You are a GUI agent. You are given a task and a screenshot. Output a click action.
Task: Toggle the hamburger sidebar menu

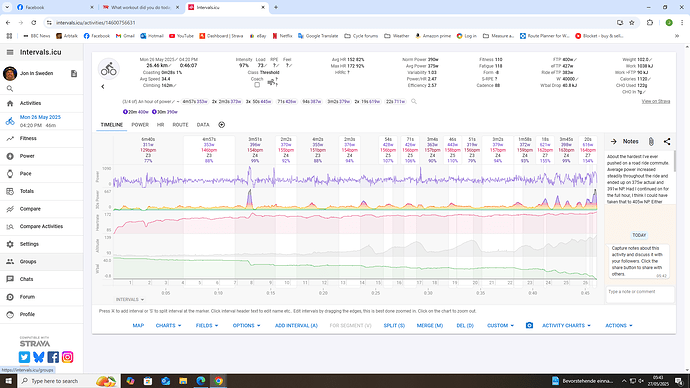[10, 52]
